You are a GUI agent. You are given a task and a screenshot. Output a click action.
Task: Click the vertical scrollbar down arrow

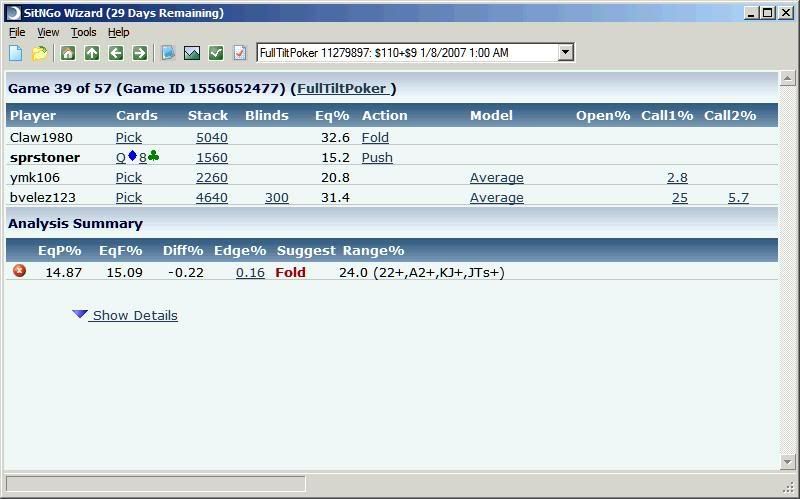coord(787,461)
